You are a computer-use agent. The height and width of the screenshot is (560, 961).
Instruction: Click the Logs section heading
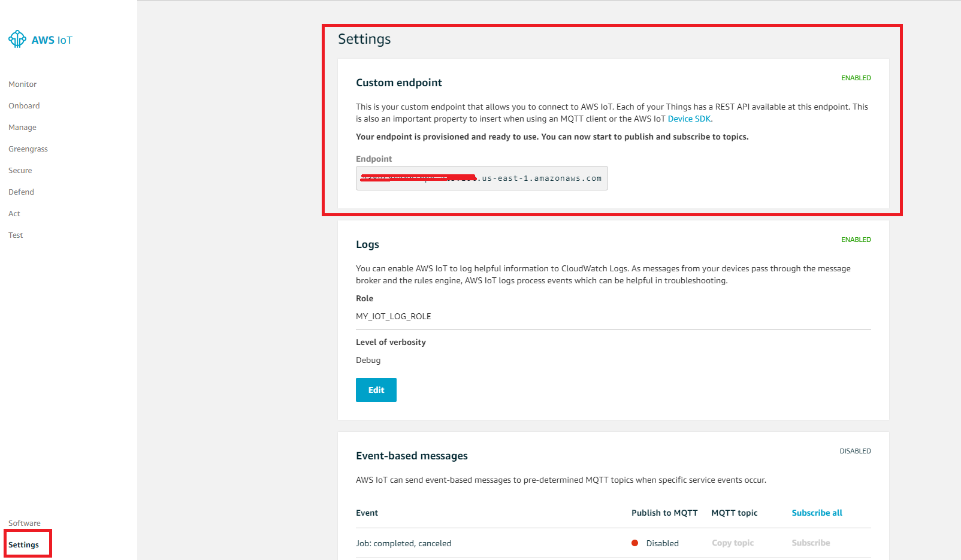click(x=367, y=244)
